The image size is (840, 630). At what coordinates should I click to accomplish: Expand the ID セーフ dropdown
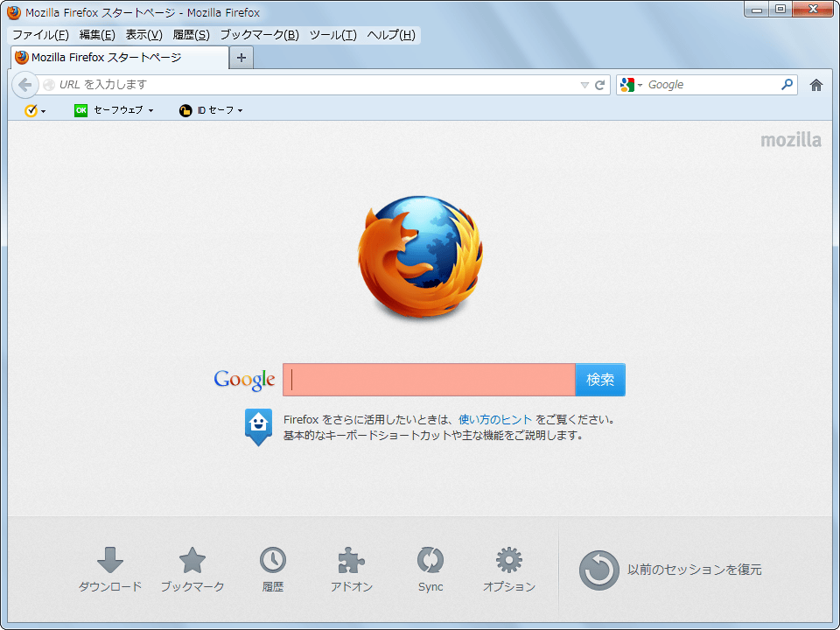(x=240, y=110)
